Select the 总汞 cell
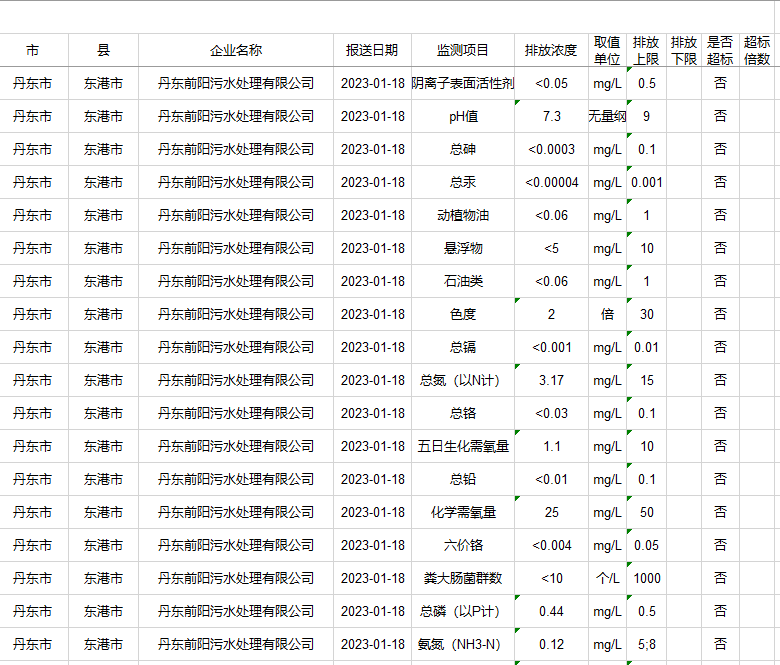Image resolution: width=780 pixels, height=665 pixels. (x=463, y=183)
